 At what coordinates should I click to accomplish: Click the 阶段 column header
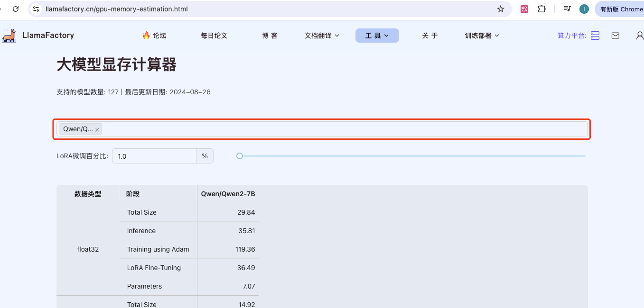click(133, 194)
